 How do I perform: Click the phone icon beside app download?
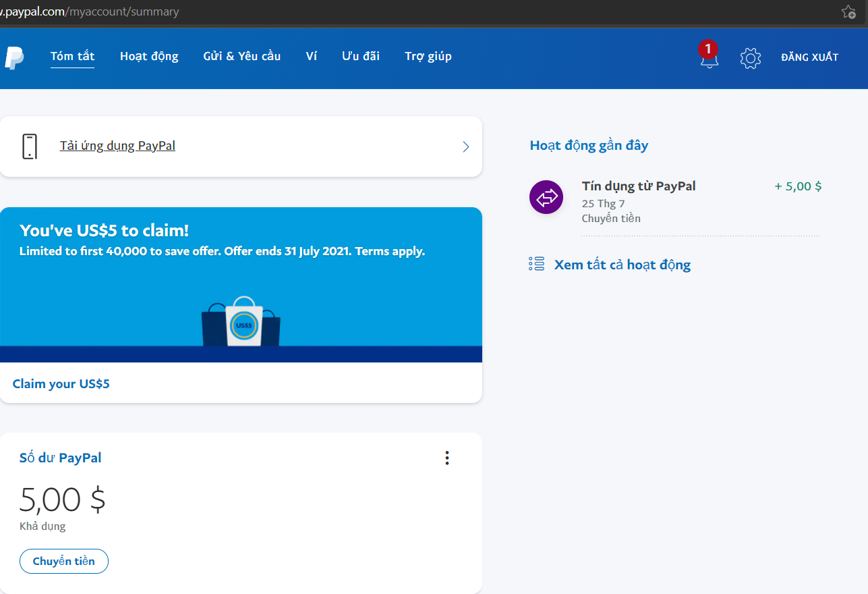(x=29, y=146)
